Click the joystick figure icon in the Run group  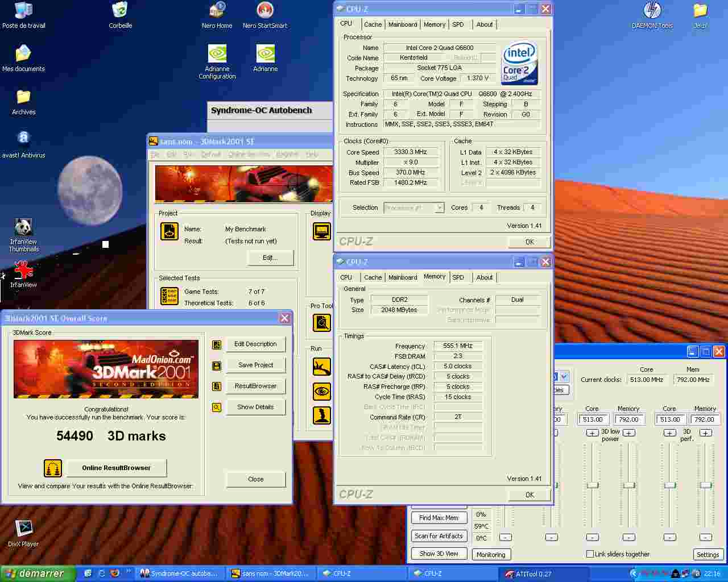322,415
